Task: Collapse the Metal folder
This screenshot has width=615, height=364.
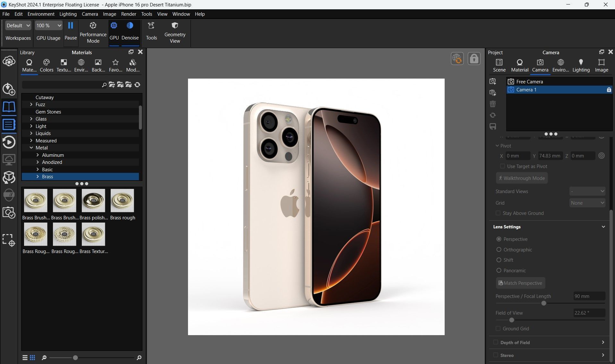Action: [x=31, y=148]
